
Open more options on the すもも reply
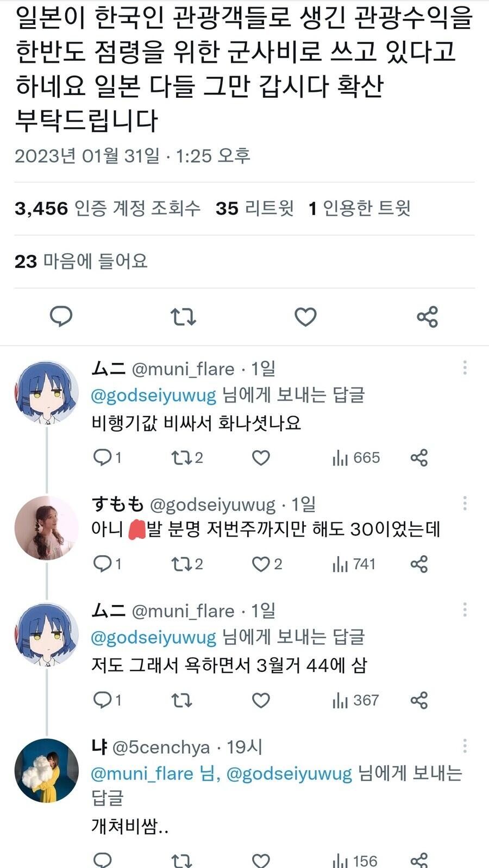tap(465, 504)
